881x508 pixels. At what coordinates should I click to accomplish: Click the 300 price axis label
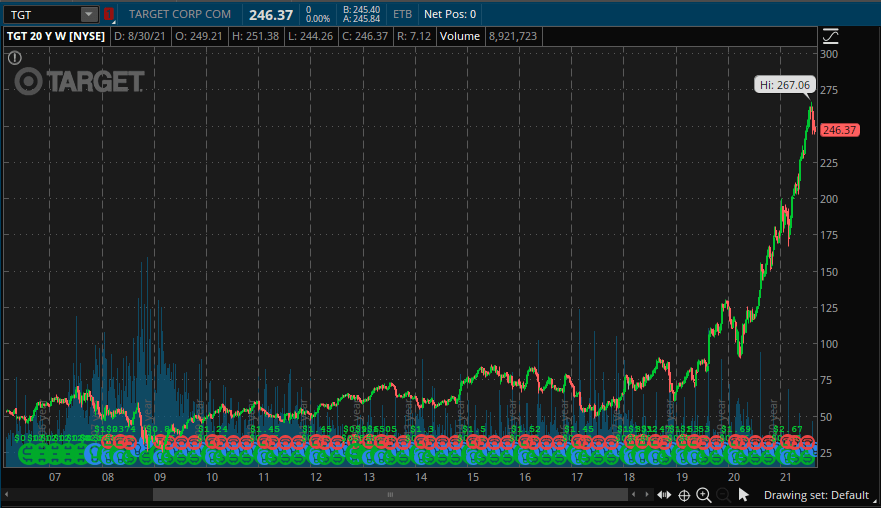829,54
